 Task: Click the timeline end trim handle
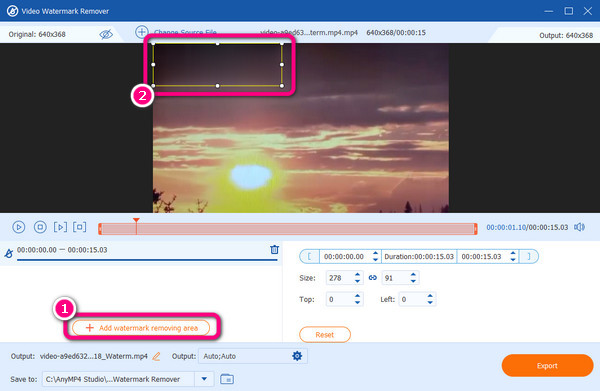(x=475, y=229)
